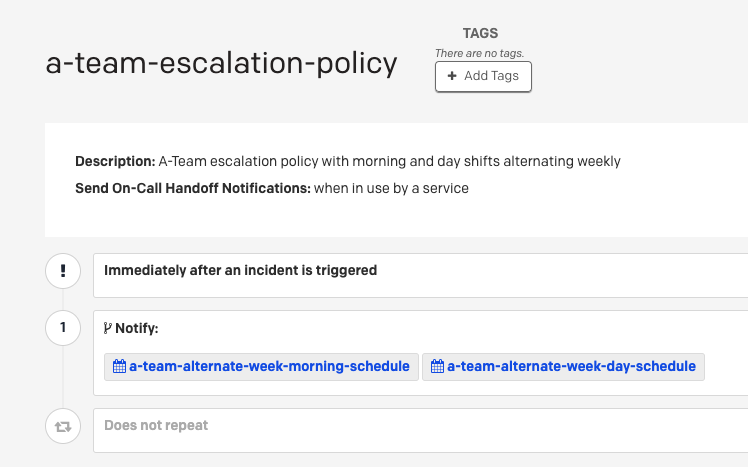This screenshot has height=467, width=748.
Task: Click the calendar icon beside the morning schedule
Action: pos(119,366)
